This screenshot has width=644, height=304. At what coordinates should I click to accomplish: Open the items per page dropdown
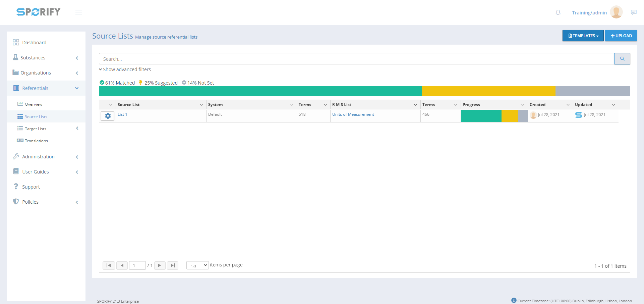(x=197, y=265)
